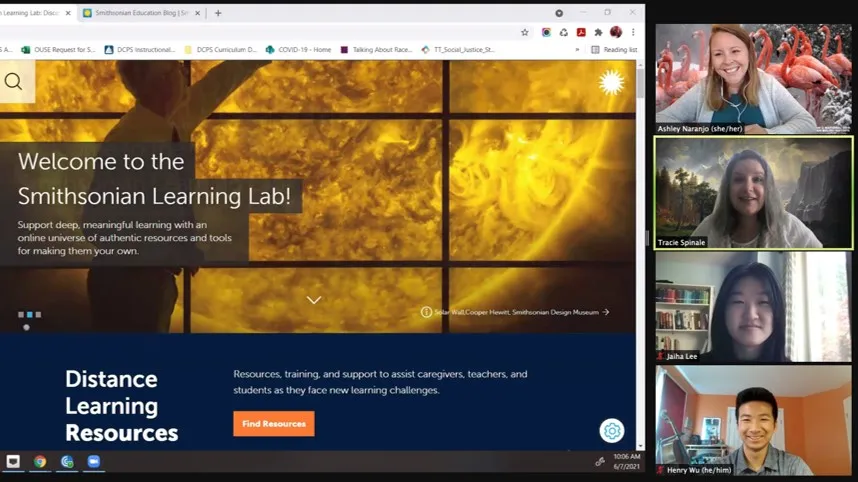
Task: Open a new browser tab
Action: coord(218,13)
